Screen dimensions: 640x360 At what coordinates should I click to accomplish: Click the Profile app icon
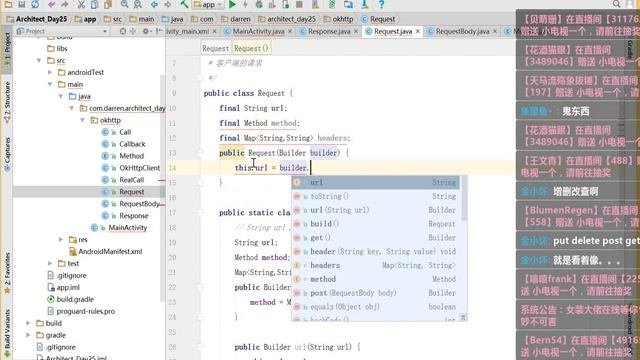272,4
